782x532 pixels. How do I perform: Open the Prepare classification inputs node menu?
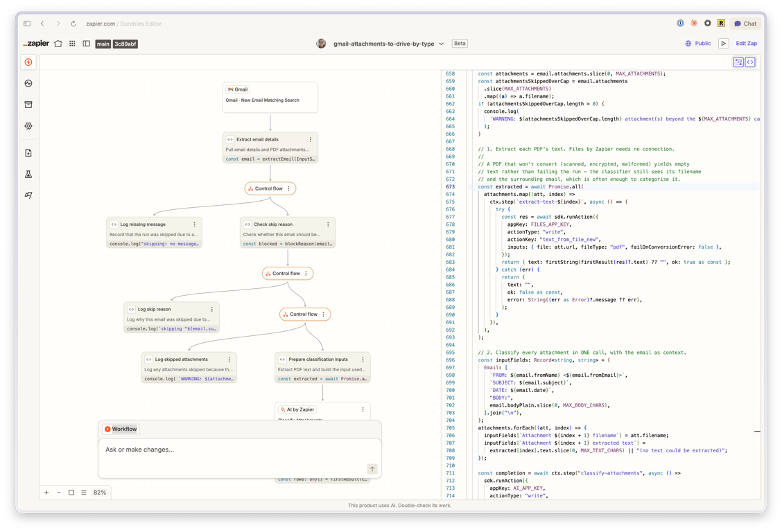(363, 359)
